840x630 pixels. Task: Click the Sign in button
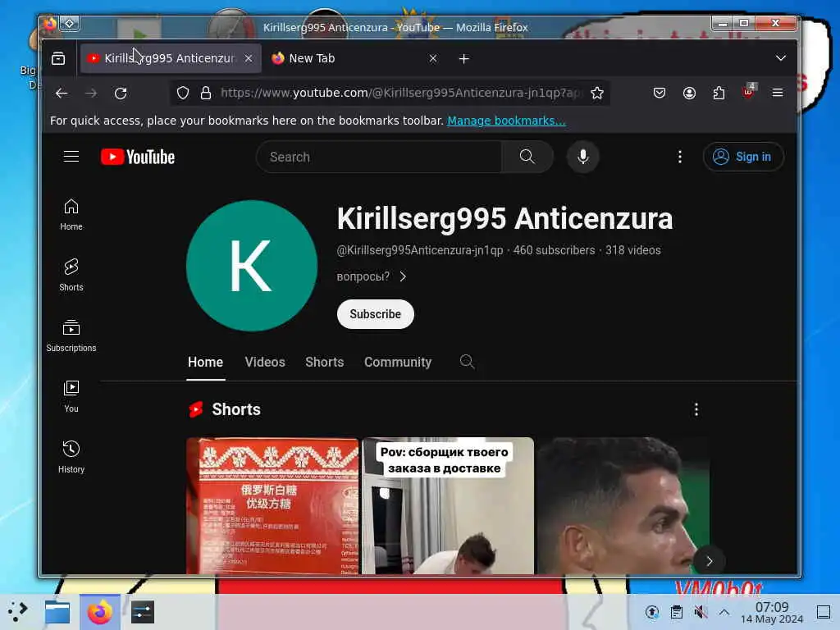click(743, 157)
